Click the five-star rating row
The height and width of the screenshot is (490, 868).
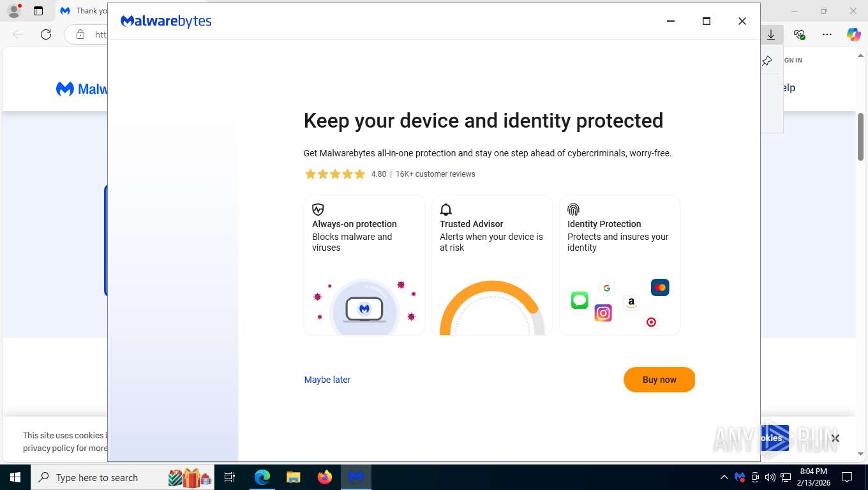[x=335, y=174]
